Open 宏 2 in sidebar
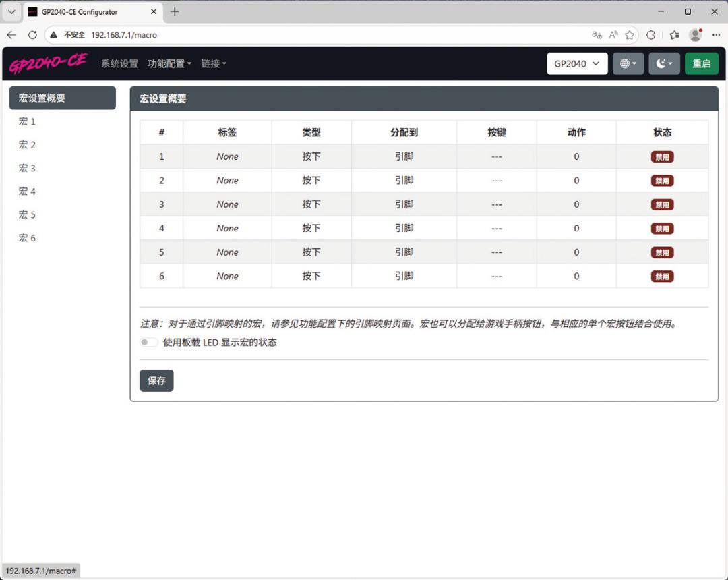This screenshot has height=580, width=728. tap(27, 144)
